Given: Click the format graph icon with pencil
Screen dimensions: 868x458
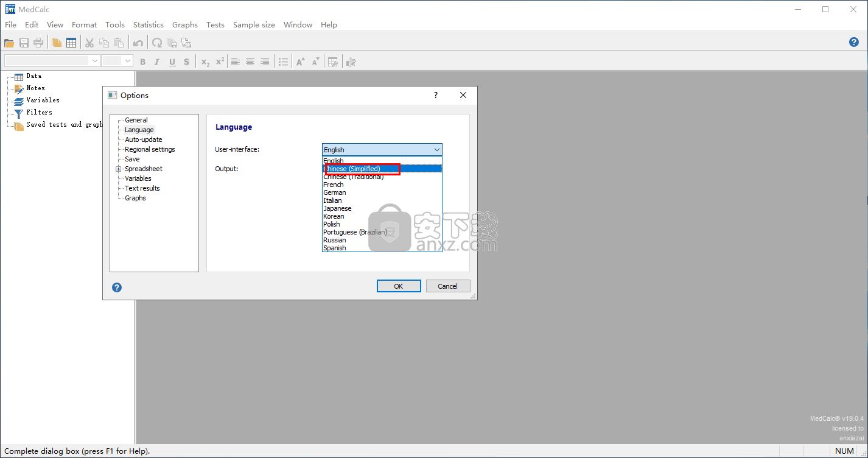Looking at the screenshot, I should coord(351,62).
